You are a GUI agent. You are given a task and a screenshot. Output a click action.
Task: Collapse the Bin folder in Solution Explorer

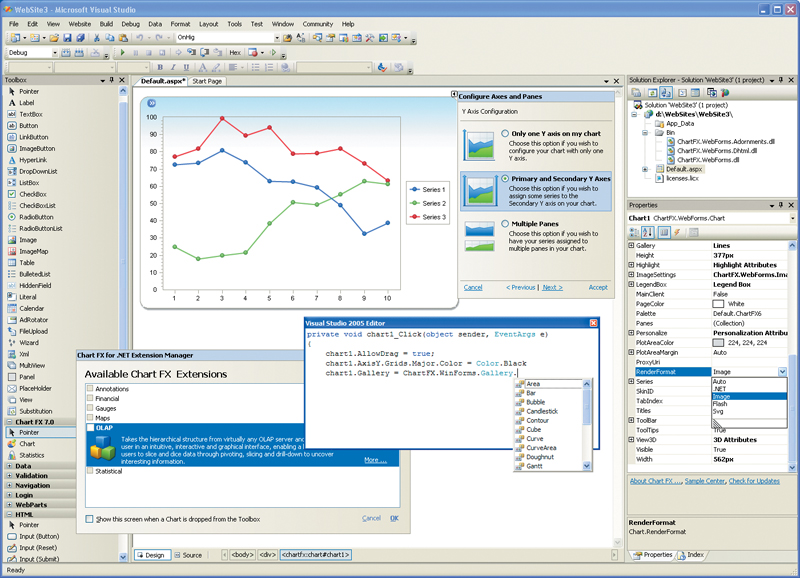(645, 133)
